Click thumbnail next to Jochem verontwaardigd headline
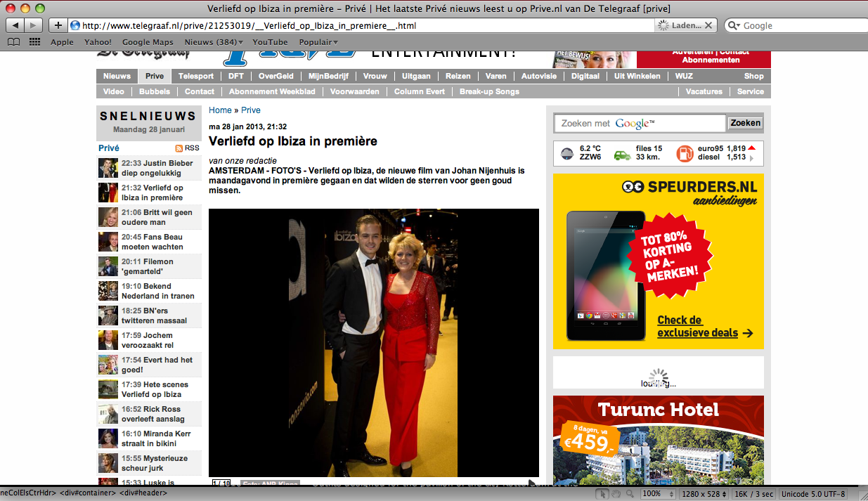The width and height of the screenshot is (868, 501). tap(108, 340)
